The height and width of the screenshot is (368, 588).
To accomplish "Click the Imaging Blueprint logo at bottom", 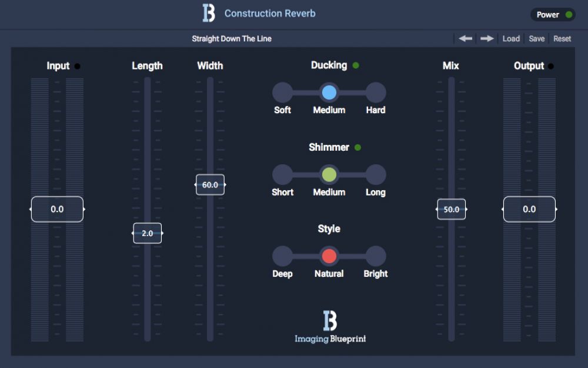I will (x=330, y=326).
